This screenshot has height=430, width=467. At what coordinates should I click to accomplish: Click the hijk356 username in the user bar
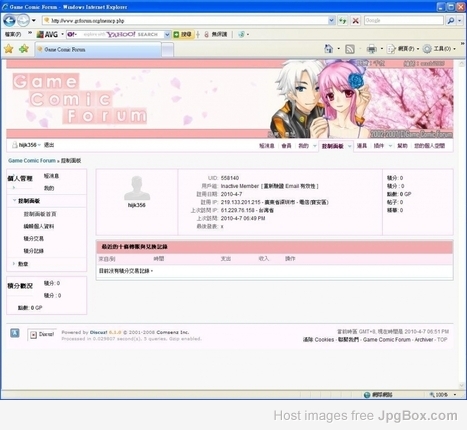(x=27, y=145)
